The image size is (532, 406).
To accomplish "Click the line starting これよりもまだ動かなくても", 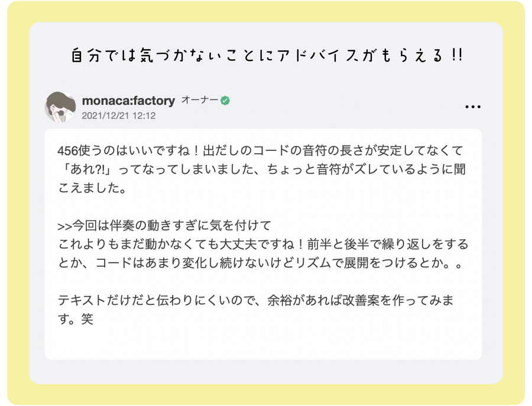I will click(x=263, y=244).
